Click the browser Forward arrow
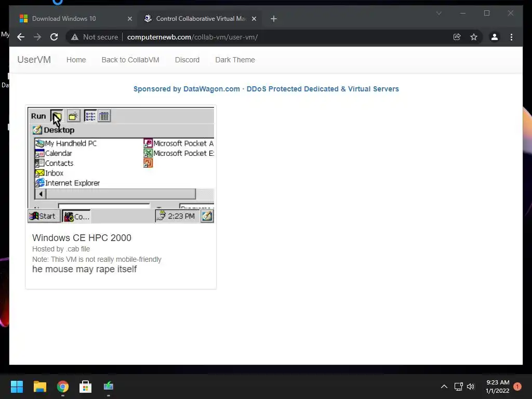This screenshot has height=399, width=532. click(x=37, y=37)
